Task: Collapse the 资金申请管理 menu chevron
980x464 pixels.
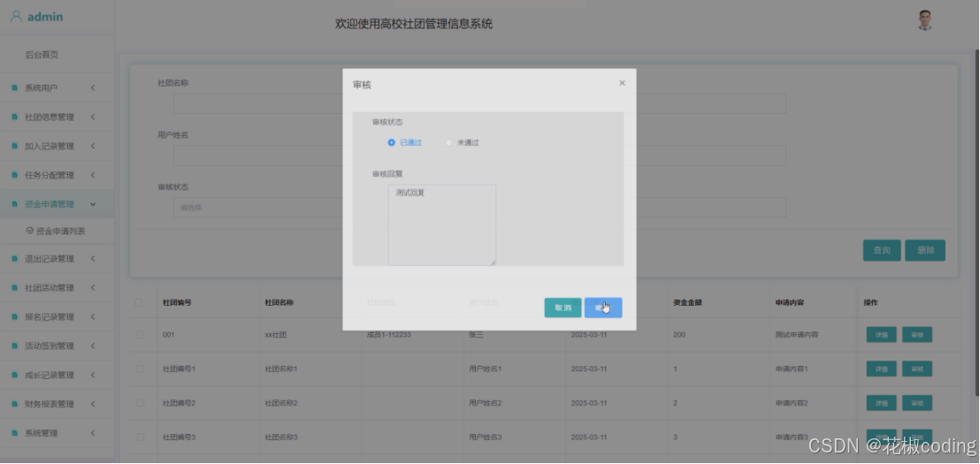Action: (x=93, y=204)
